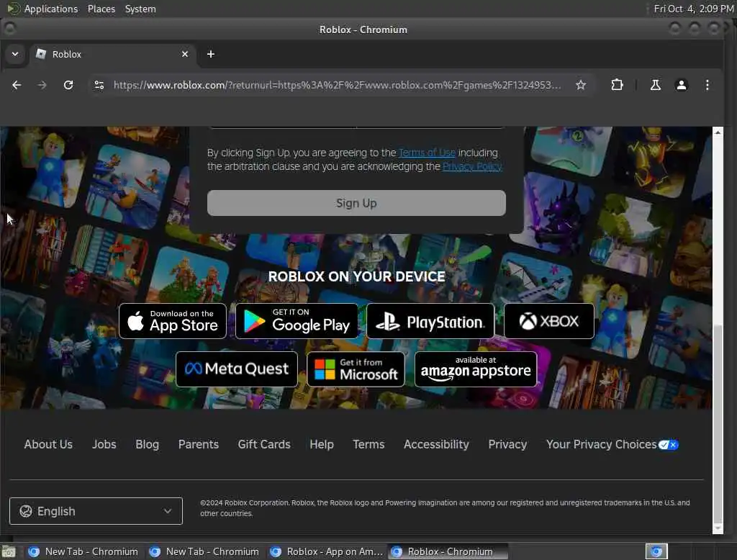Image resolution: width=737 pixels, height=560 pixels.
Task: Open the Get it from Microsoft badge
Action: (356, 369)
